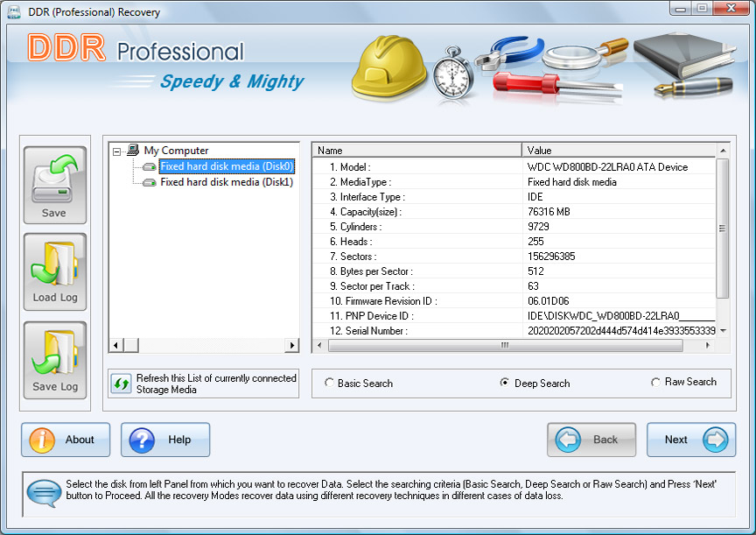
Task: Click the tree panel left scroll arrow
Action: pos(115,345)
